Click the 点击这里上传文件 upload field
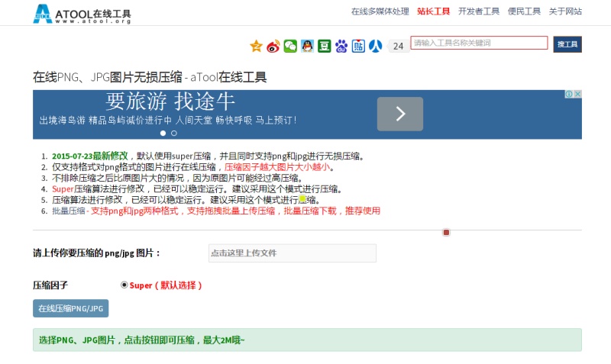The height and width of the screenshot is (364, 611). tap(293, 253)
